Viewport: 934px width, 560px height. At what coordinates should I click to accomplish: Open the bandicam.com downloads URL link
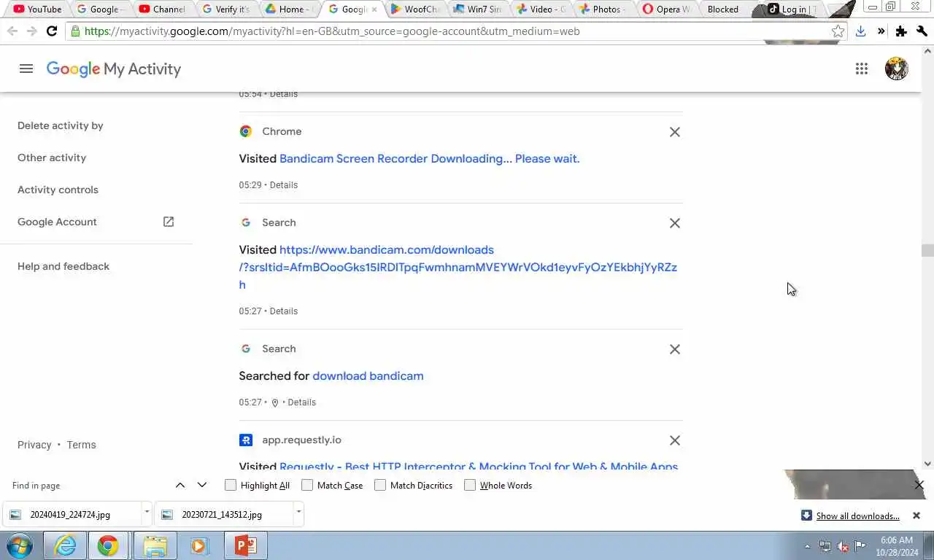[458, 267]
